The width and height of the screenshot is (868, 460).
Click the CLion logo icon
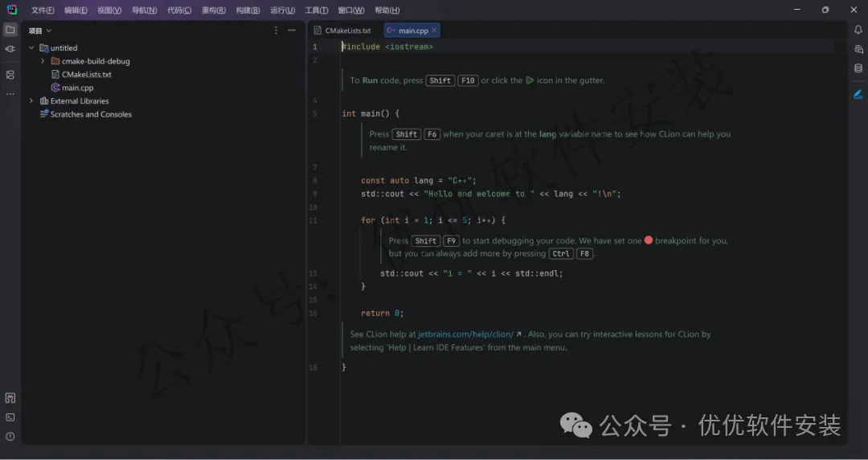[11, 10]
